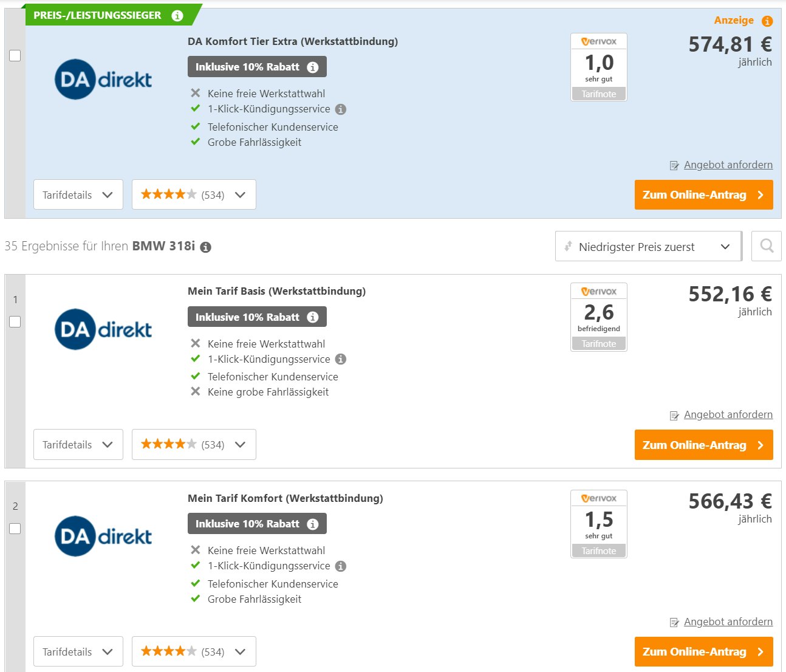The height and width of the screenshot is (672, 786).
Task: Tick the compare checkbox for DA Komfort Tier Extra
Action: click(15, 56)
